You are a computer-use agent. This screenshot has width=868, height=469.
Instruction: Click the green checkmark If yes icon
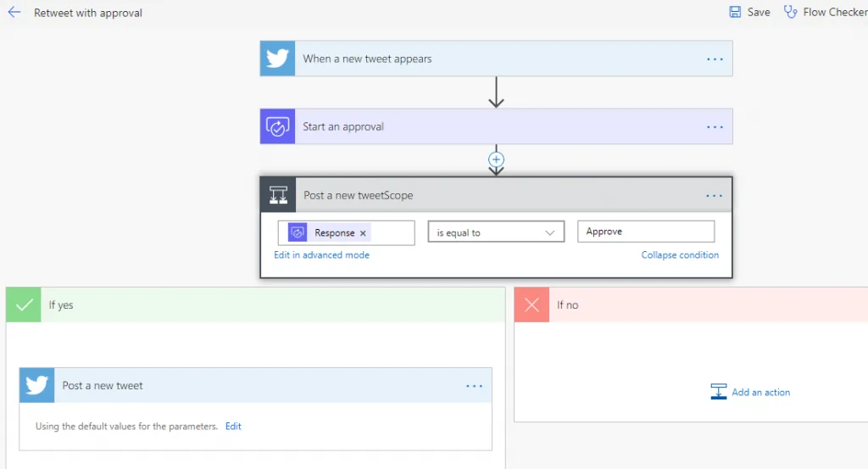point(24,305)
